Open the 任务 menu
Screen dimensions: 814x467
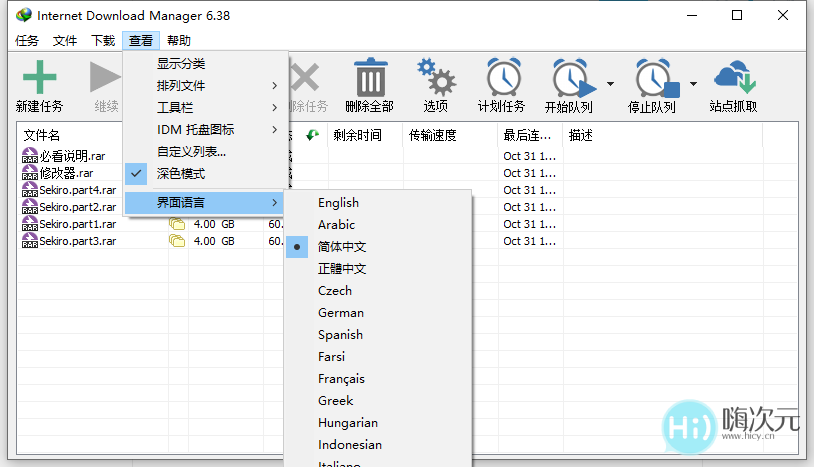pyautogui.click(x=27, y=40)
